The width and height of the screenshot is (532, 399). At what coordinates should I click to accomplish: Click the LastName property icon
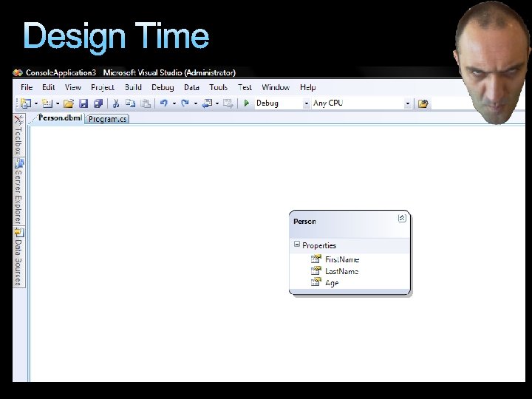[x=316, y=270]
